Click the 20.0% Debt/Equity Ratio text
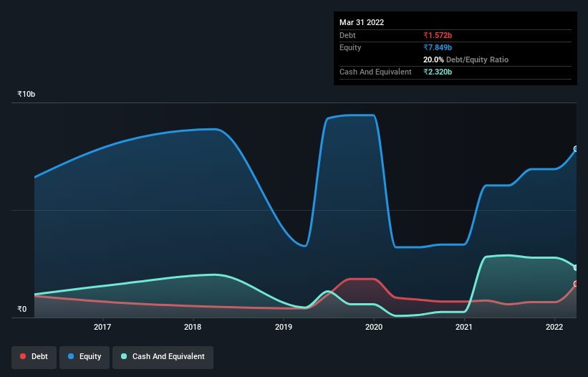Screen dimensions: 588x377 pos(466,59)
